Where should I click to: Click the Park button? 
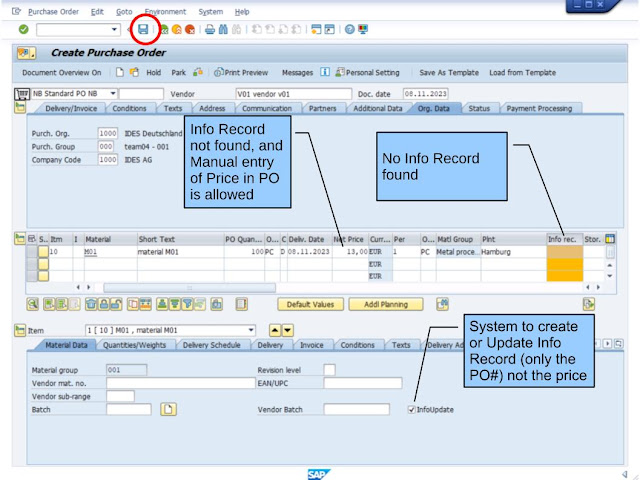(x=178, y=73)
